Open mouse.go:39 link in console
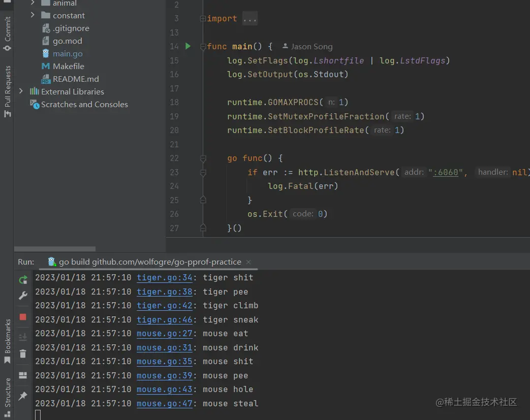This screenshot has width=530, height=420. 164,376
